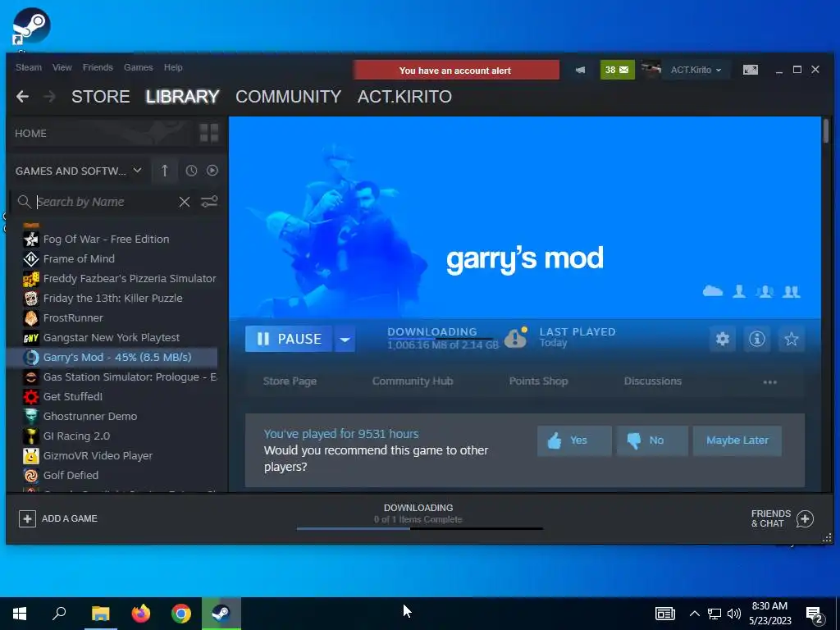The image size is (840, 630).
Task: Go to the COMMUNITY tab
Action: (x=288, y=97)
